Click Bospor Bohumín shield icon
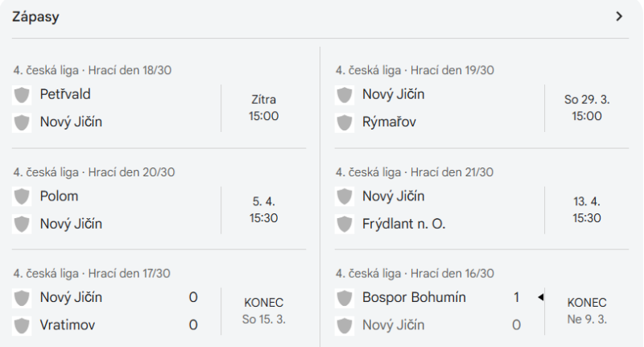The height and width of the screenshot is (347, 644). coord(345,298)
